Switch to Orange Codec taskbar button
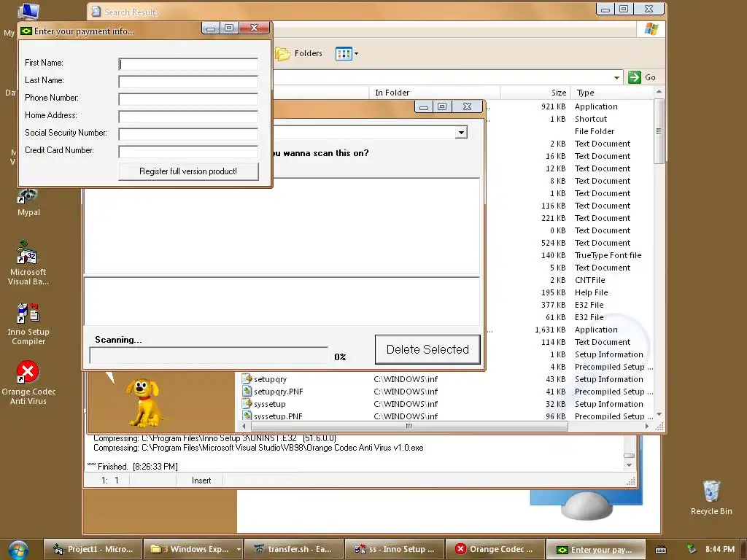The width and height of the screenshot is (747, 560). click(x=495, y=550)
